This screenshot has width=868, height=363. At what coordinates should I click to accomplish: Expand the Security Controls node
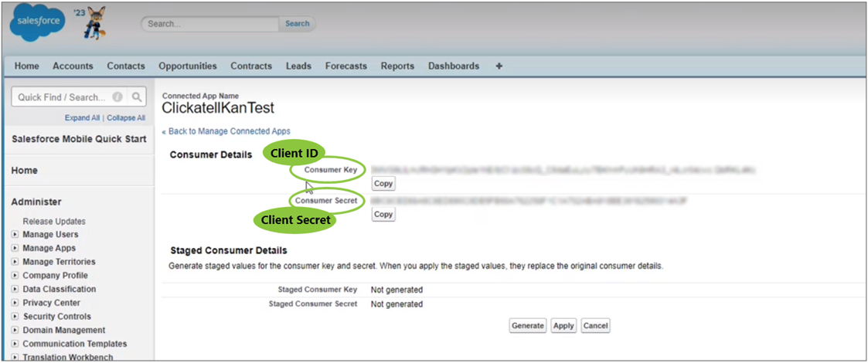coord(15,317)
